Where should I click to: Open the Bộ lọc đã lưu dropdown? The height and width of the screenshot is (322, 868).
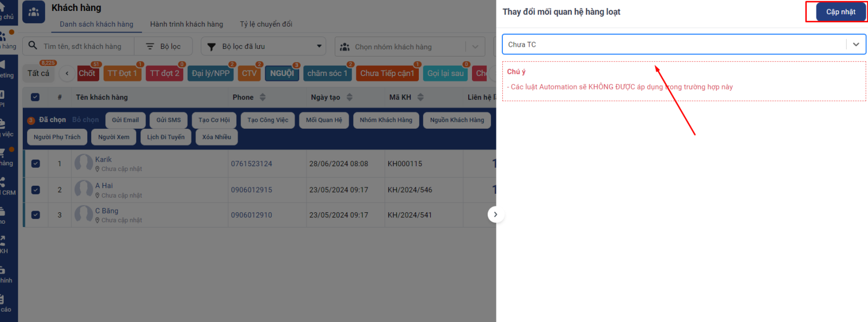[319, 46]
